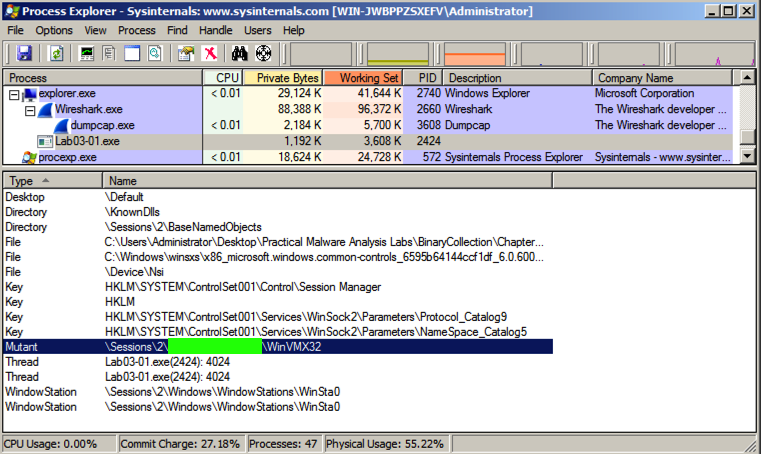Select the Session Manager Key handle
This screenshot has width=761, height=454.
pyautogui.click(x=278, y=287)
